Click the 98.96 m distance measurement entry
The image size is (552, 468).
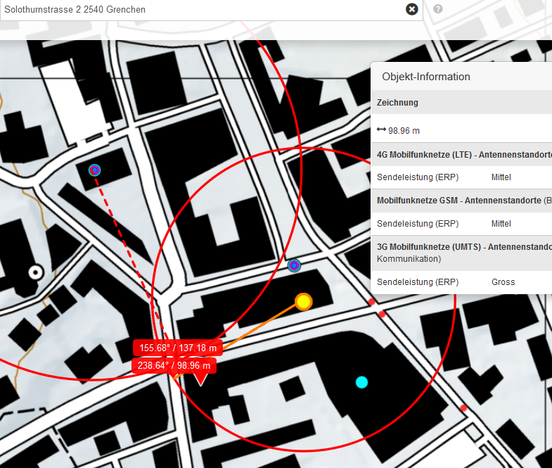pyautogui.click(x=398, y=131)
